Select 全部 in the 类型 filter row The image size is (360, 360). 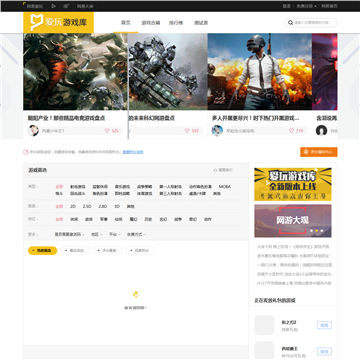(59, 187)
